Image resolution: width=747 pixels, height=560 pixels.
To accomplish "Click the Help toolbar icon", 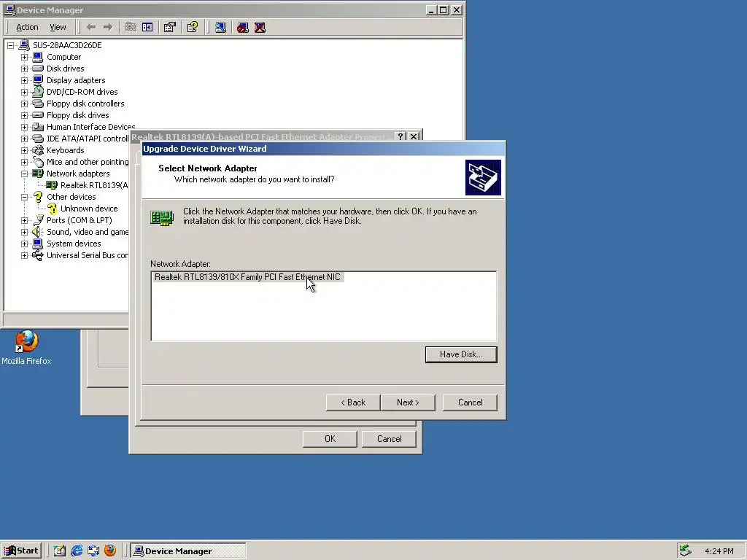I will coord(193,27).
